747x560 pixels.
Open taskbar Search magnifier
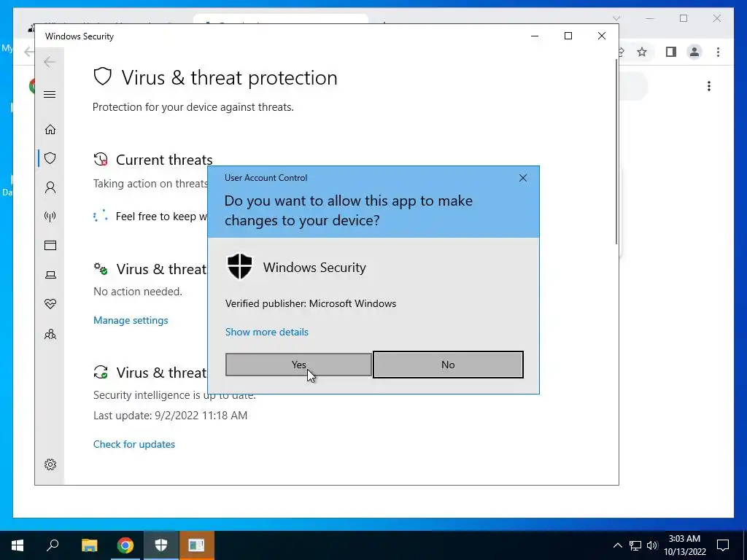(53, 545)
